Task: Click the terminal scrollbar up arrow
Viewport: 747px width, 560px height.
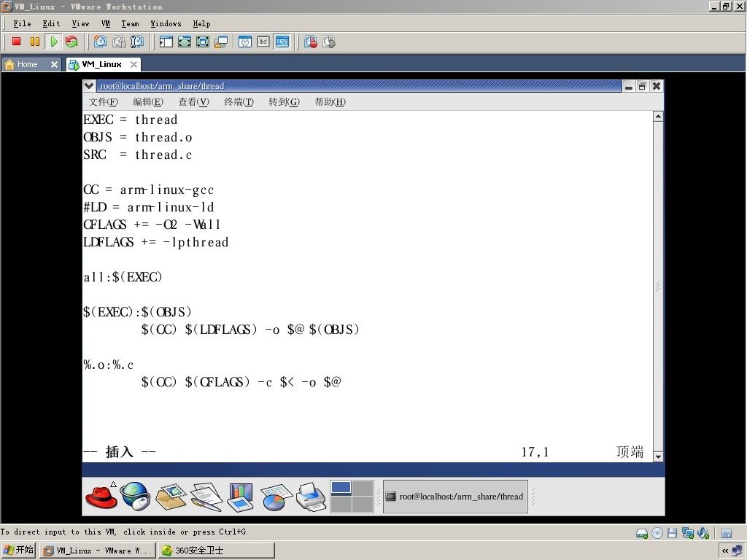Action: (x=658, y=116)
